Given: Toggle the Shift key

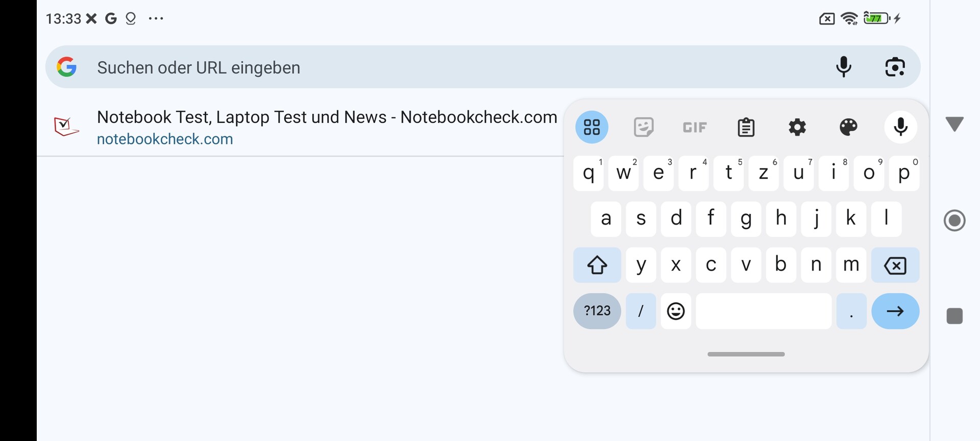Looking at the screenshot, I should tap(597, 265).
